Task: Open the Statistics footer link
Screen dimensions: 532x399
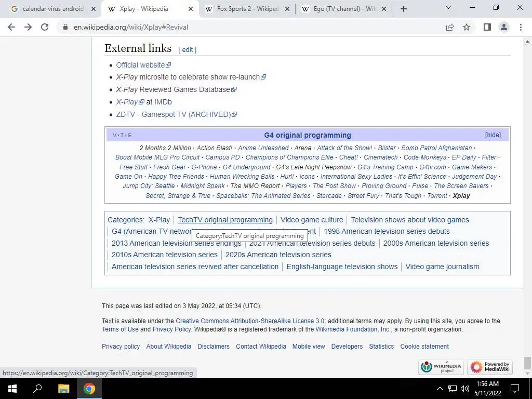Action: 381,347
